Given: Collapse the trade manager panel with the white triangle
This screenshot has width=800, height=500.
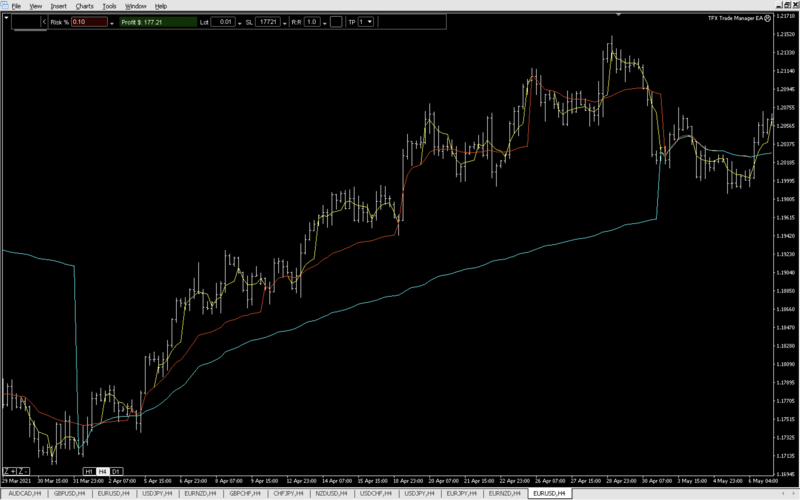Looking at the screenshot, I should point(6,17).
